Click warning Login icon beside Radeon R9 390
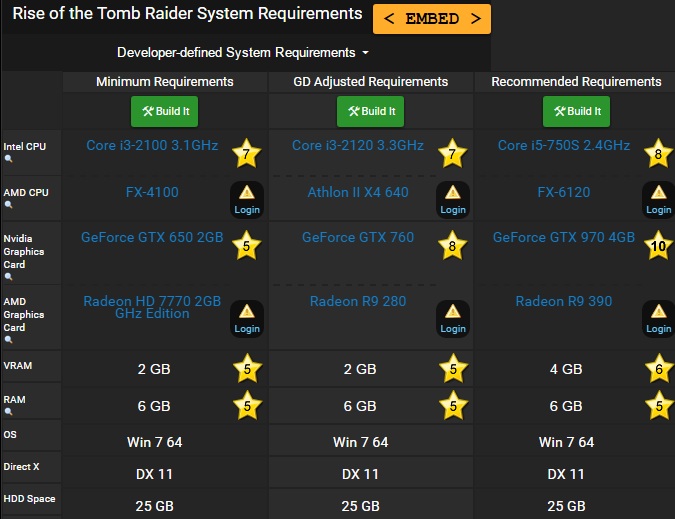Viewport: 675px width, 519px height. pos(659,318)
